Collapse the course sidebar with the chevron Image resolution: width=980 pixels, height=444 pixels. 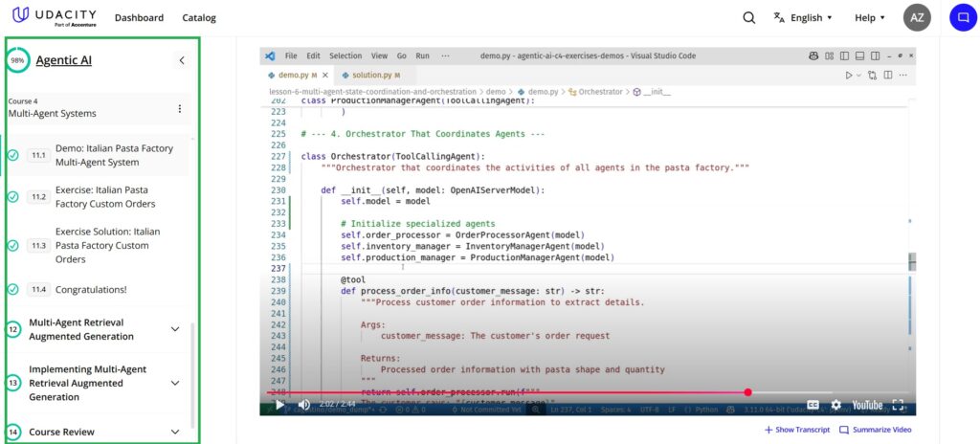coord(182,60)
